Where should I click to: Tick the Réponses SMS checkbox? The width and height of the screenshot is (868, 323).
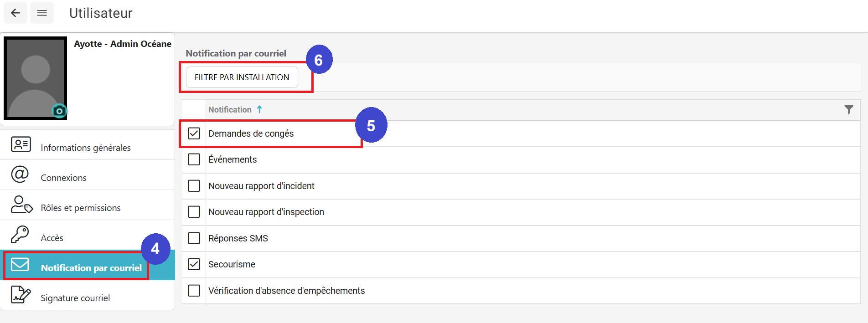coord(194,238)
